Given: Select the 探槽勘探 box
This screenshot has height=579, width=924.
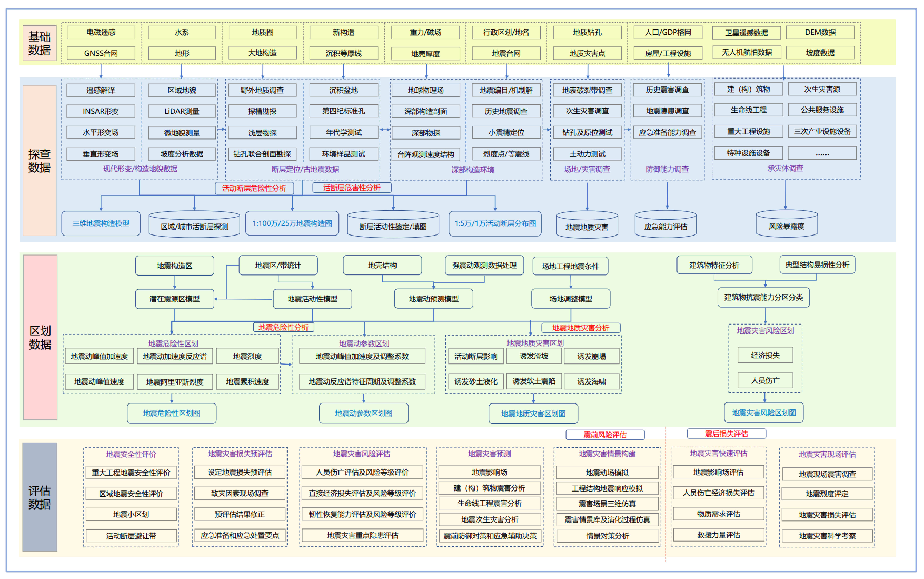Looking at the screenshot, I should pyautogui.click(x=262, y=111).
